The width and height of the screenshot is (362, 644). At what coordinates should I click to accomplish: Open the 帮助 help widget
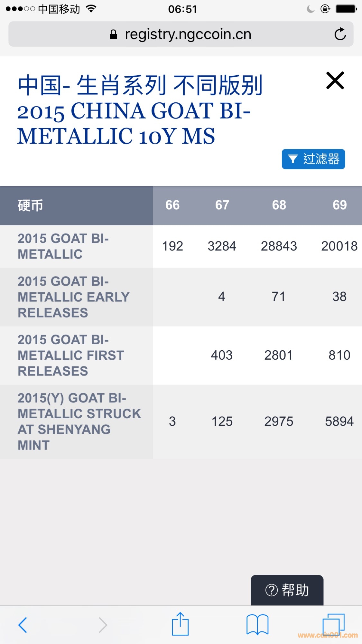(287, 590)
